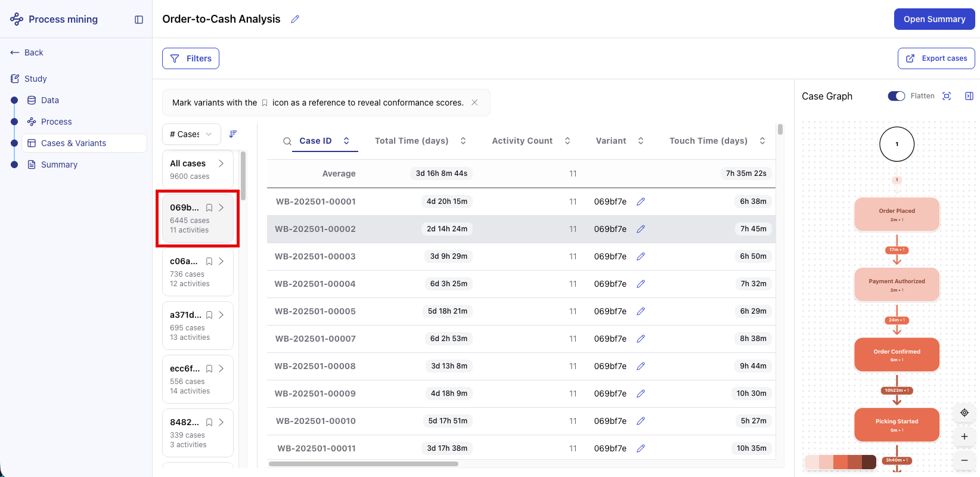Recenter the graph with the locate icon
This screenshot has width=980, height=477.
coord(965,413)
